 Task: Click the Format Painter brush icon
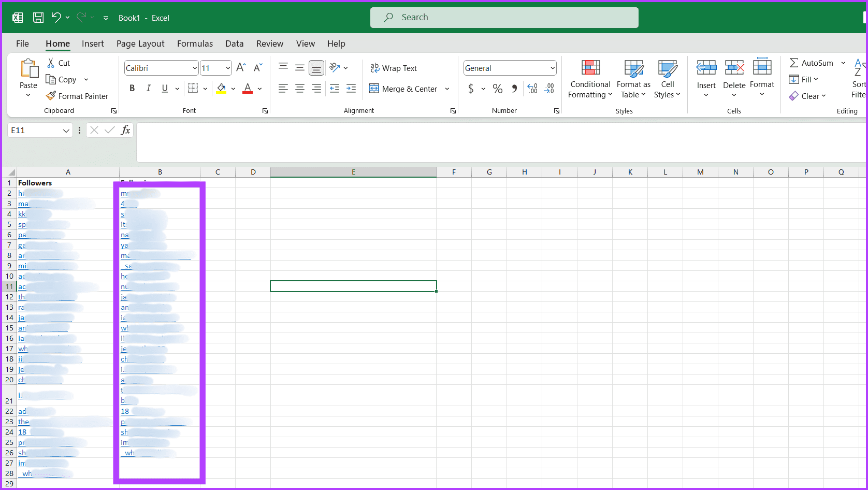pyautogui.click(x=51, y=96)
